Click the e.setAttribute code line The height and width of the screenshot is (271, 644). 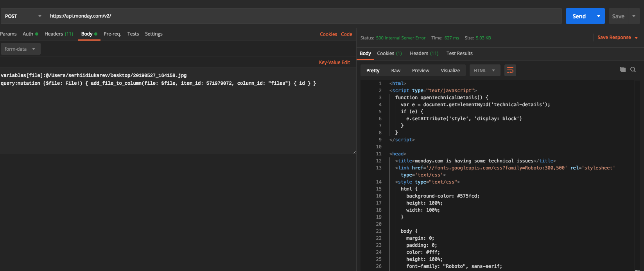tap(464, 118)
